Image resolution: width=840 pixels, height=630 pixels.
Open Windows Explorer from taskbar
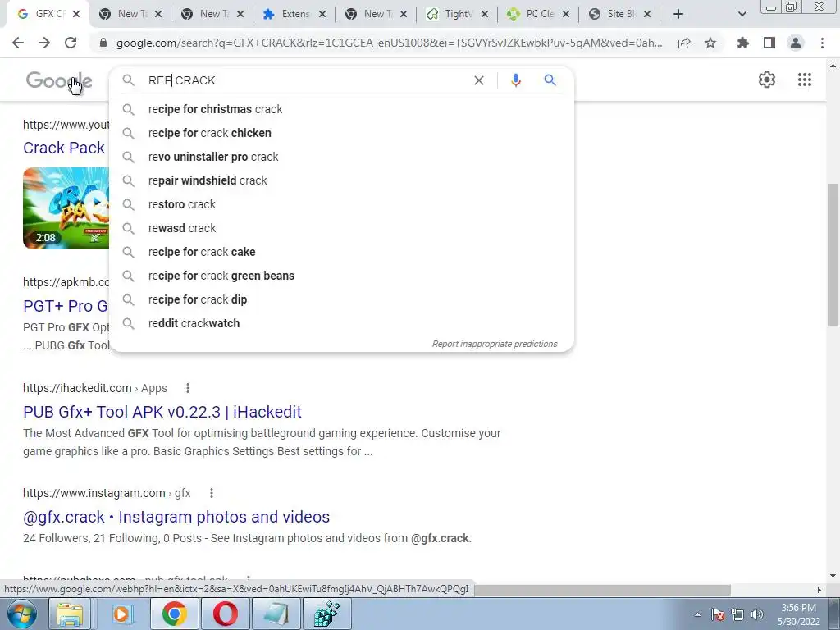coord(71,614)
